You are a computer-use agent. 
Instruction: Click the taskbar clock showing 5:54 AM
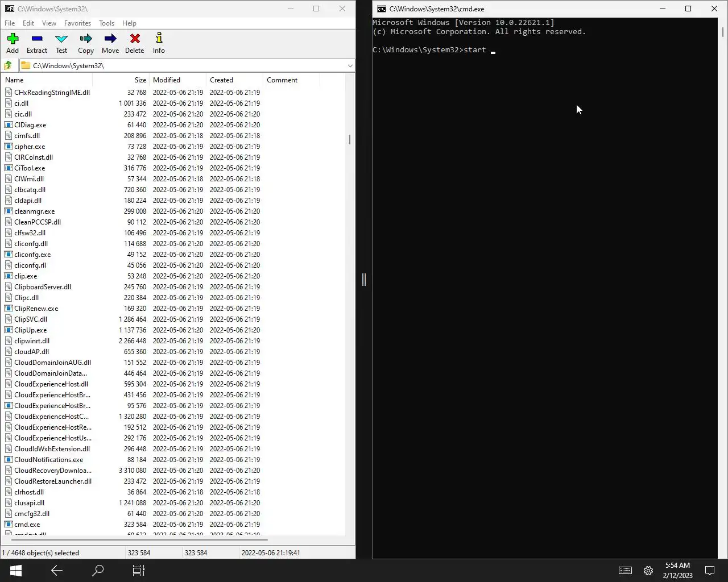(x=677, y=570)
